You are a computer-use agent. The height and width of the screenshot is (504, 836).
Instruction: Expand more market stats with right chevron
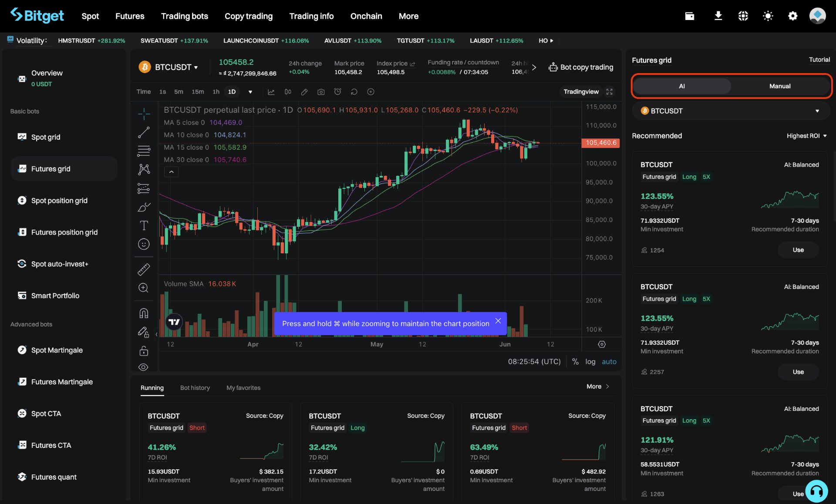(x=534, y=67)
